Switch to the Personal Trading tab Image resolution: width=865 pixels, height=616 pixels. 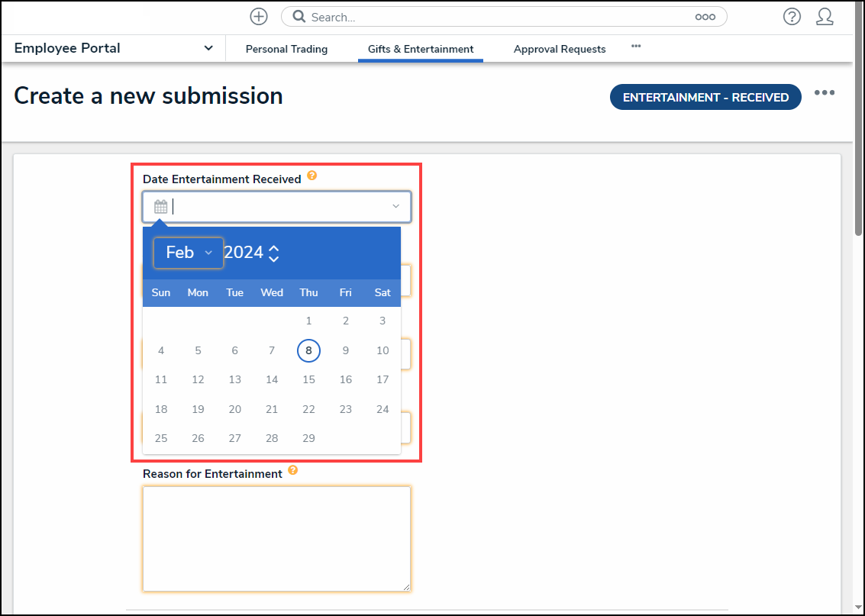[x=286, y=49]
